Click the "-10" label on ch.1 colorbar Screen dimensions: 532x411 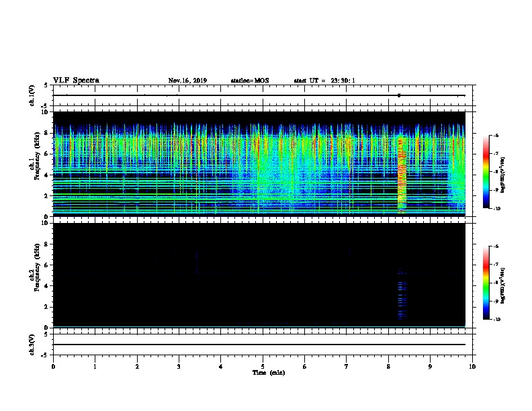[x=496, y=208]
